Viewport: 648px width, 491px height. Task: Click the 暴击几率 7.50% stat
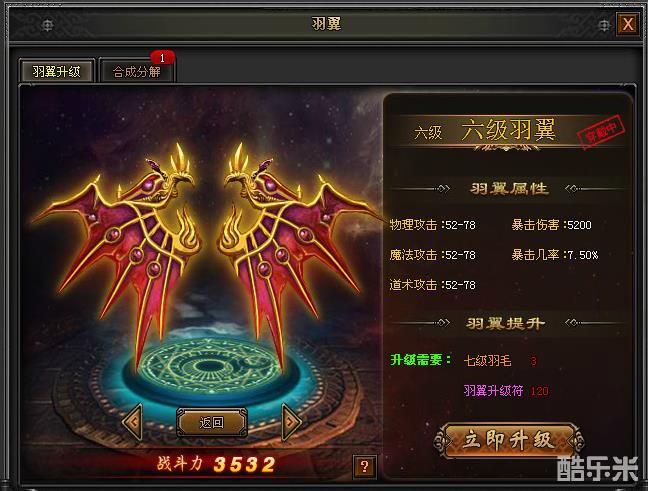click(x=555, y=255)
